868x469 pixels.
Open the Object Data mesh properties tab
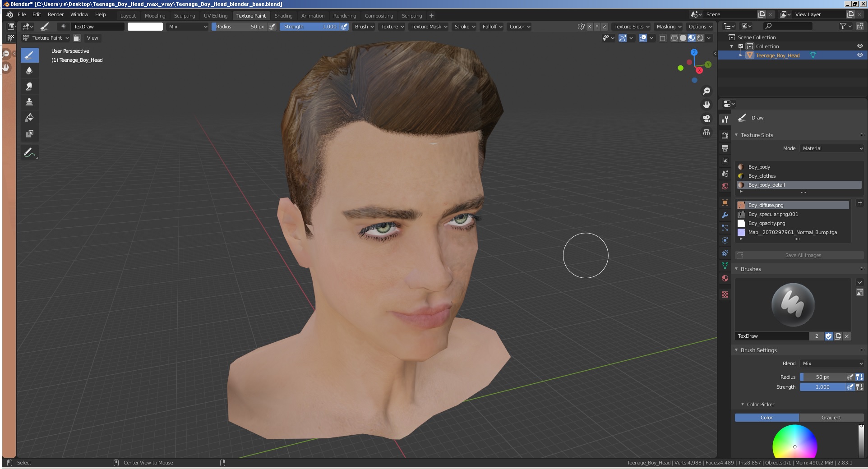pos(725,266)
